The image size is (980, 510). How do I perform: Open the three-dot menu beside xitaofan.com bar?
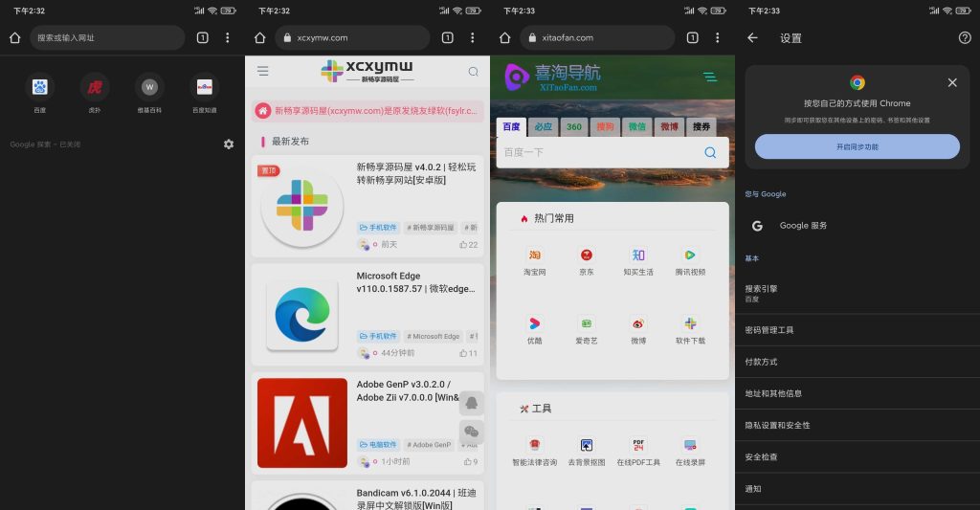click(718, 37)
